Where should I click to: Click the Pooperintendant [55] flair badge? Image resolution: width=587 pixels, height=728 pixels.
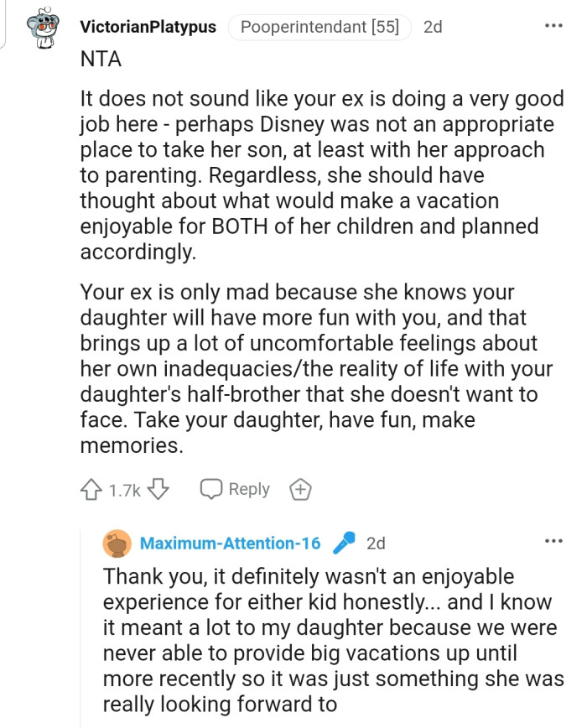(x=319, y=27)
